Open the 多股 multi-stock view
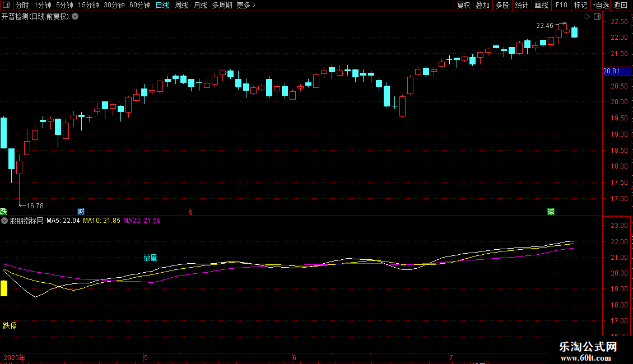 (502, 5)
